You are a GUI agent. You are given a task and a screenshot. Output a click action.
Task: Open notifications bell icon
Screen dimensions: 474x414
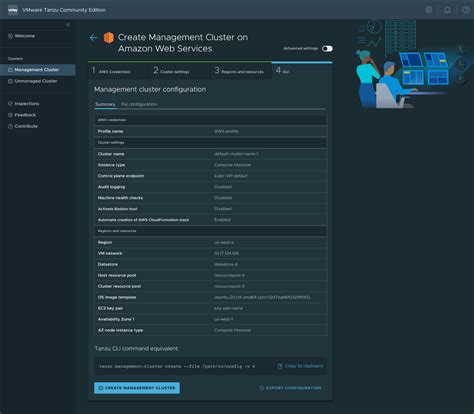point(447,10)
